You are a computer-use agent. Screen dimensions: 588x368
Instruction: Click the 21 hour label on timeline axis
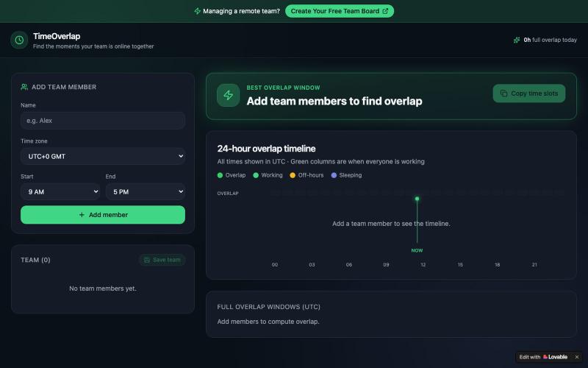534,265
